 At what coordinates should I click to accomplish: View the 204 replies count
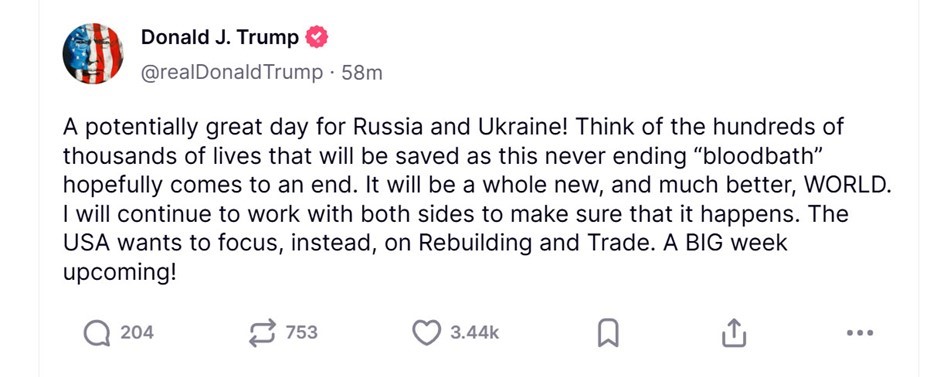(x=137, y=333)
